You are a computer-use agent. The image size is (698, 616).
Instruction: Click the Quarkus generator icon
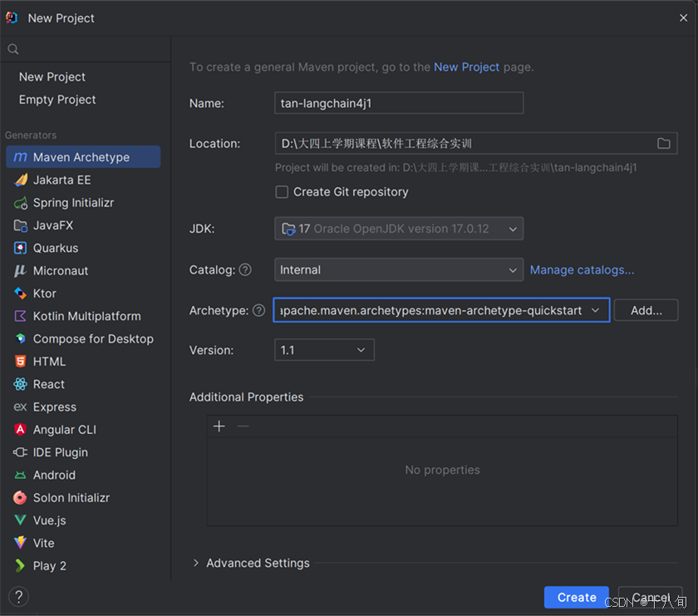[21, 248]
